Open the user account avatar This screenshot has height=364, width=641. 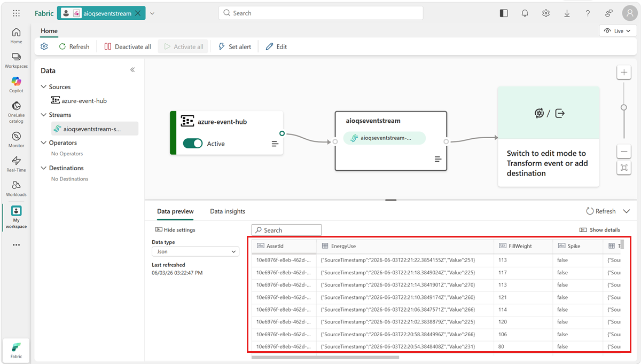click(629, 13)
